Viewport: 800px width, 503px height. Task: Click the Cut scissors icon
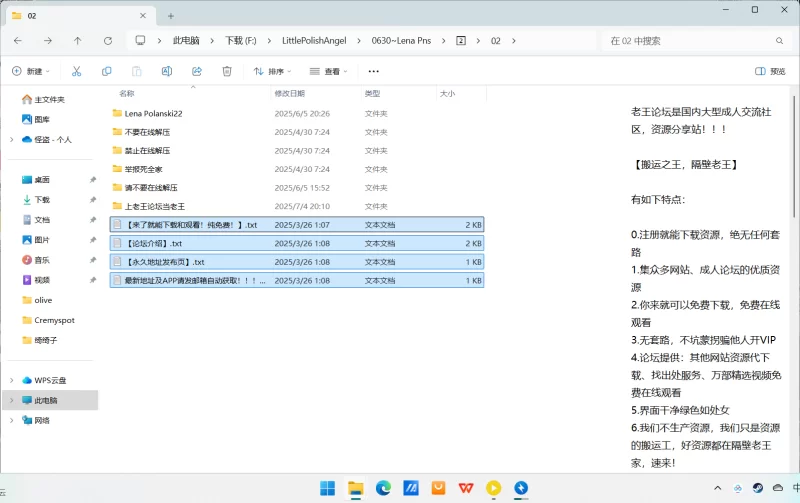click(77, 71)
